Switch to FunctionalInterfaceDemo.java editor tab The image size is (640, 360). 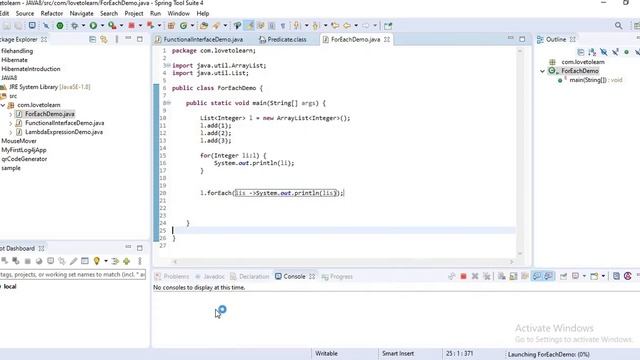pos(199,40)
